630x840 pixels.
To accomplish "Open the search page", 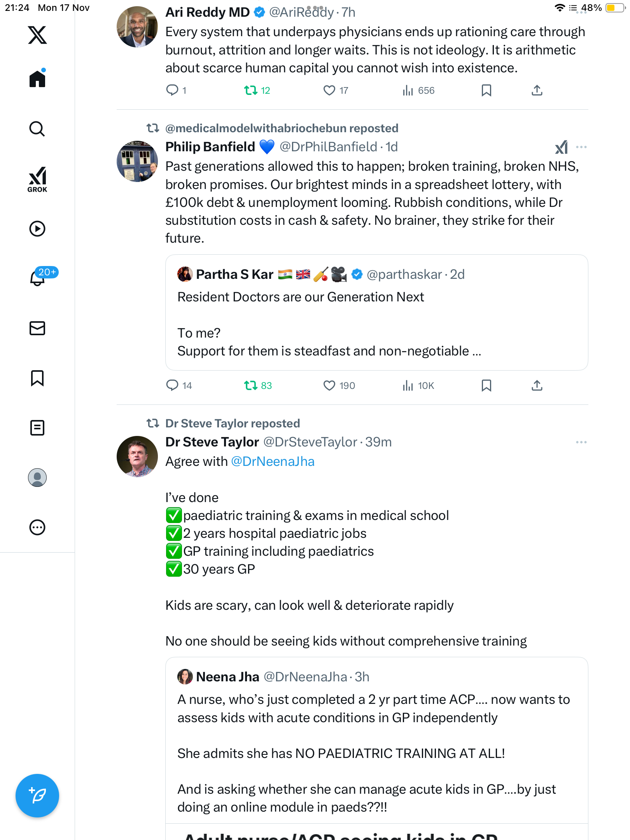I will [x=37, y=129].
